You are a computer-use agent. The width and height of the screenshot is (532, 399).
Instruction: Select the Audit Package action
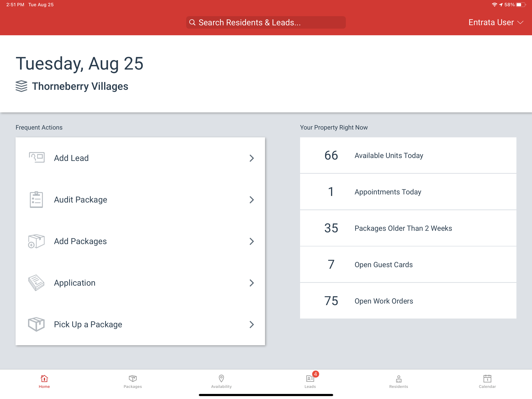click(x=140, y=200)
